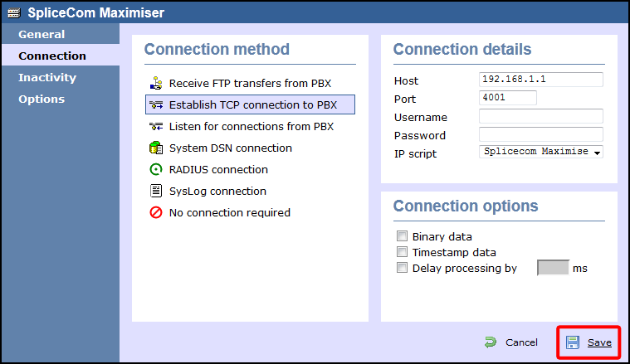This screenshot has width=630, height=364.
Task: Click the SpliceCom Maximiser title bar icon
Action: click(13, 12)
